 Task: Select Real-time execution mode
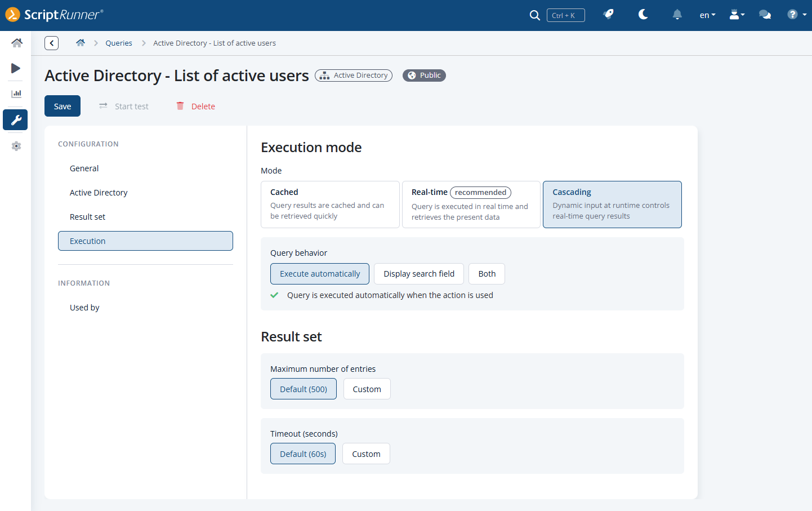pyautogui.click(x=471, y=205)
